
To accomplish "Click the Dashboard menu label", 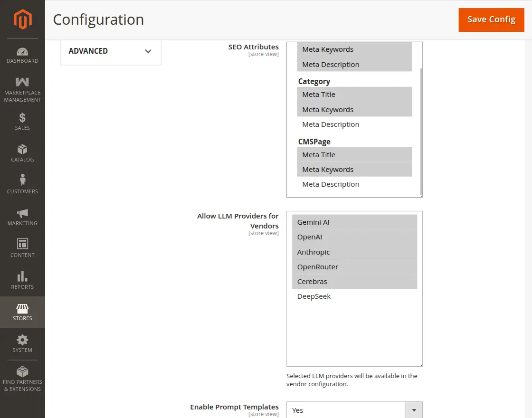I will pyautogui.click(x=22, y=61).
